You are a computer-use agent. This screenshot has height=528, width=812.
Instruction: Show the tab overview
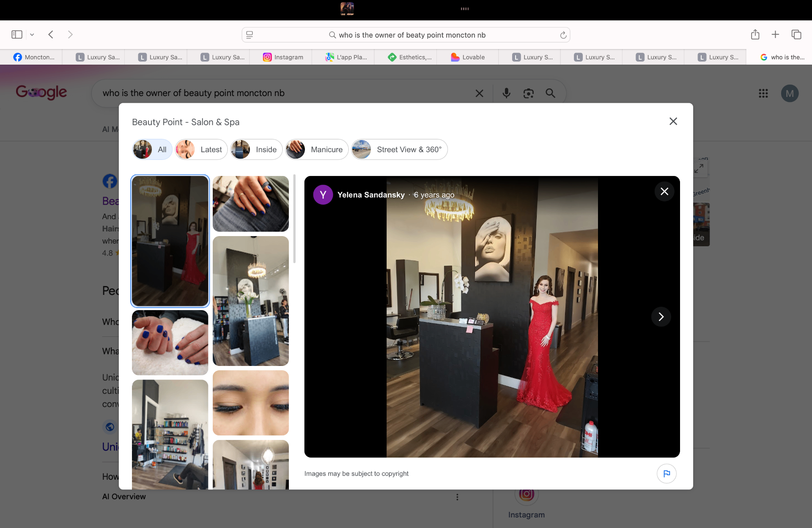click(x=796, y=35)
